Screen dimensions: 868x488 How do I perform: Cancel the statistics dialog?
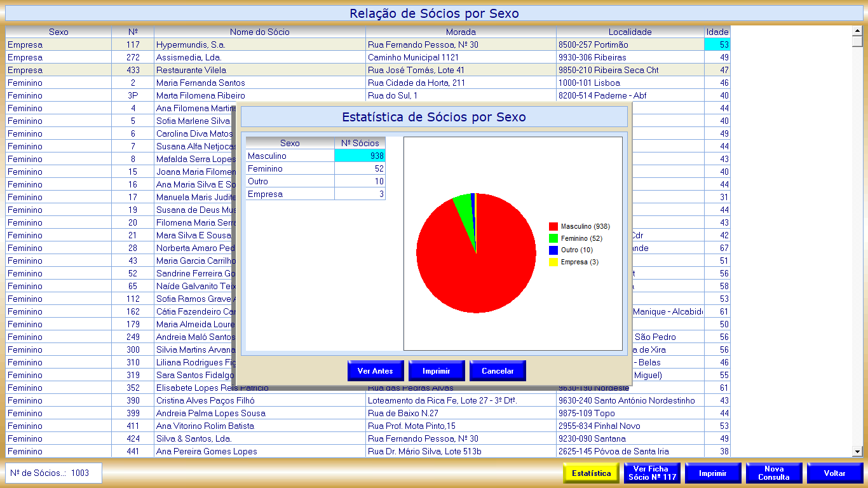pos(498,371)
